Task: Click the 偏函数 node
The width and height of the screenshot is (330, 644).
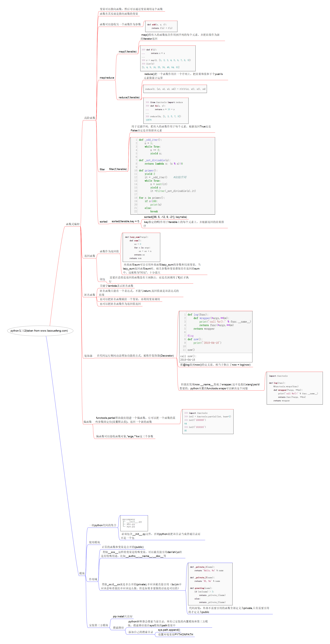Action: click(87, 422)
